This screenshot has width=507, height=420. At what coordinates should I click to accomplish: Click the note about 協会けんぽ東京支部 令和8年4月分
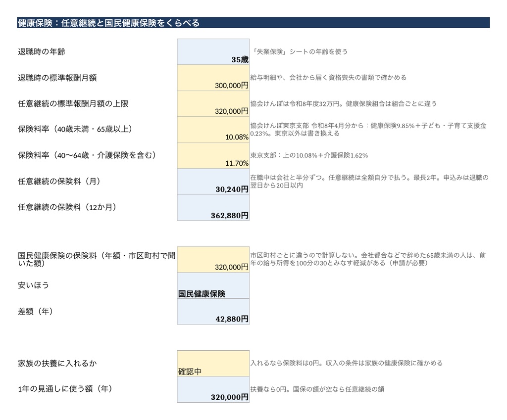tap(368, 130)
